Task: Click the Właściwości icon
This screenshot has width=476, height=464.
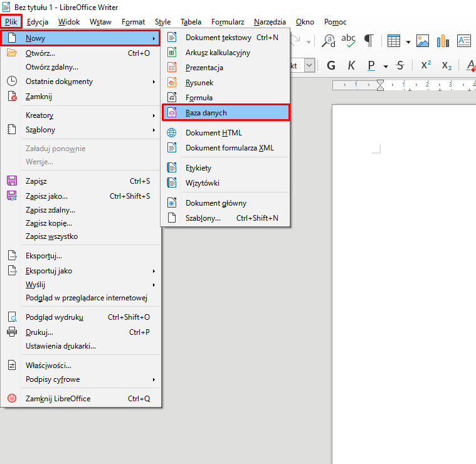Action: [x=12, y=365]
